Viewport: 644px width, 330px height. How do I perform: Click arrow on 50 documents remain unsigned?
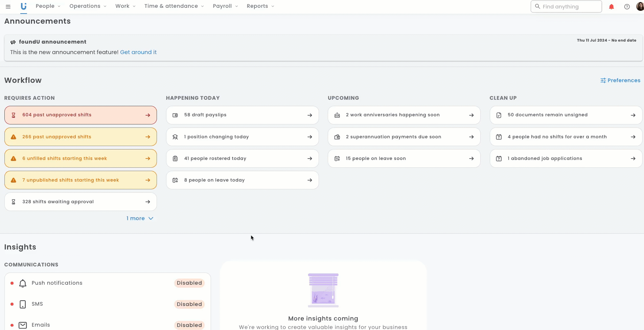[x=633, y=115]
